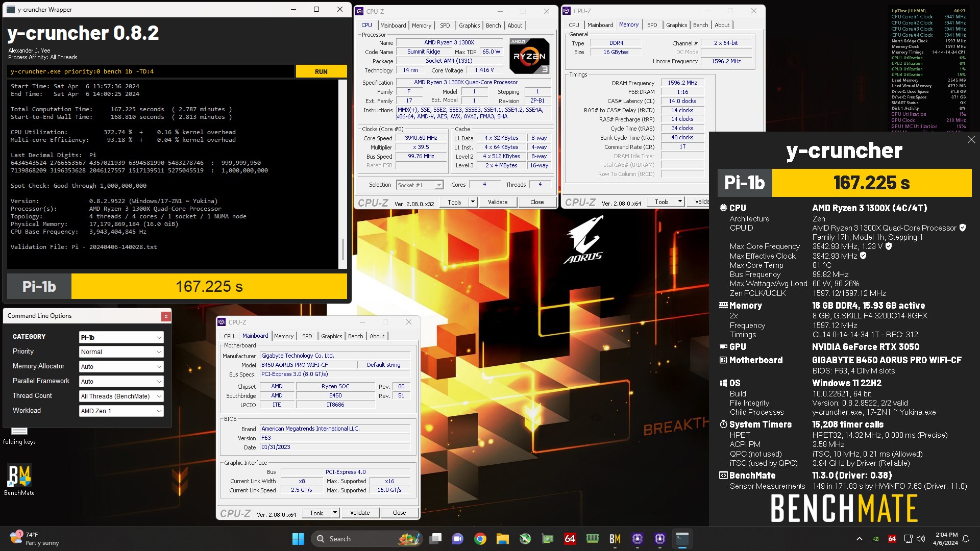Image resolution: width=980 pixels, height=551 pixels.
Task: Go to the About tab in Memory CPU-Z
Action: [x=722, y=25]
